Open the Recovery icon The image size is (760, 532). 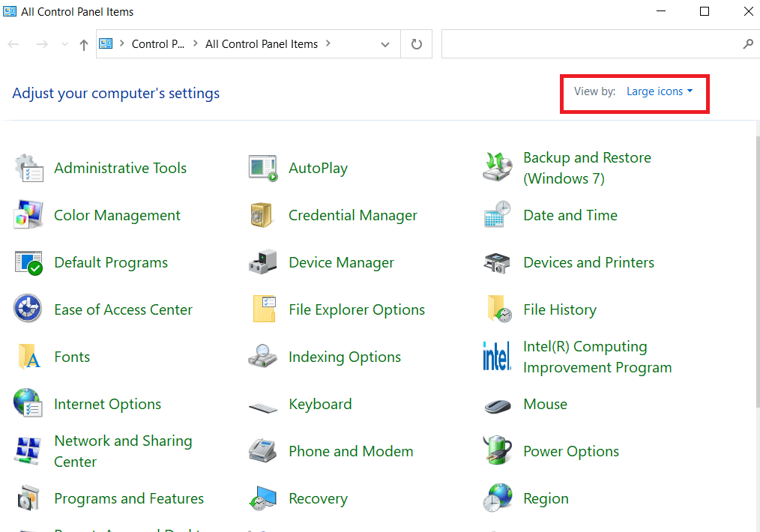point(263,498)
